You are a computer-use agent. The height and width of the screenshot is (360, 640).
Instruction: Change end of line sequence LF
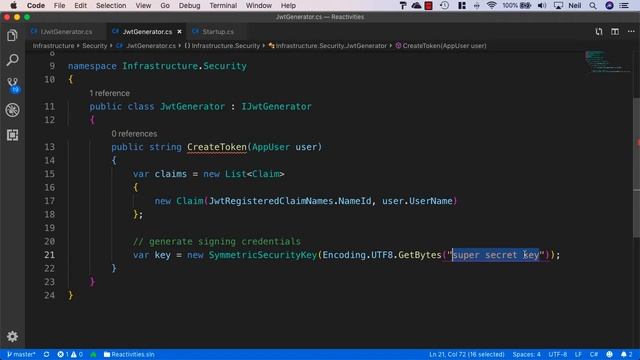tap(578, 354)
